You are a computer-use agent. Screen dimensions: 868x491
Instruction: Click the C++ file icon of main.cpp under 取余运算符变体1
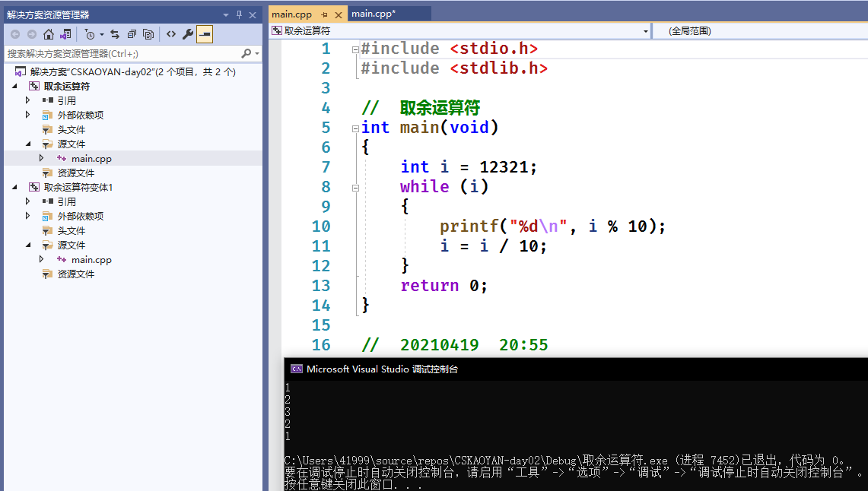(x=62, y=259)
